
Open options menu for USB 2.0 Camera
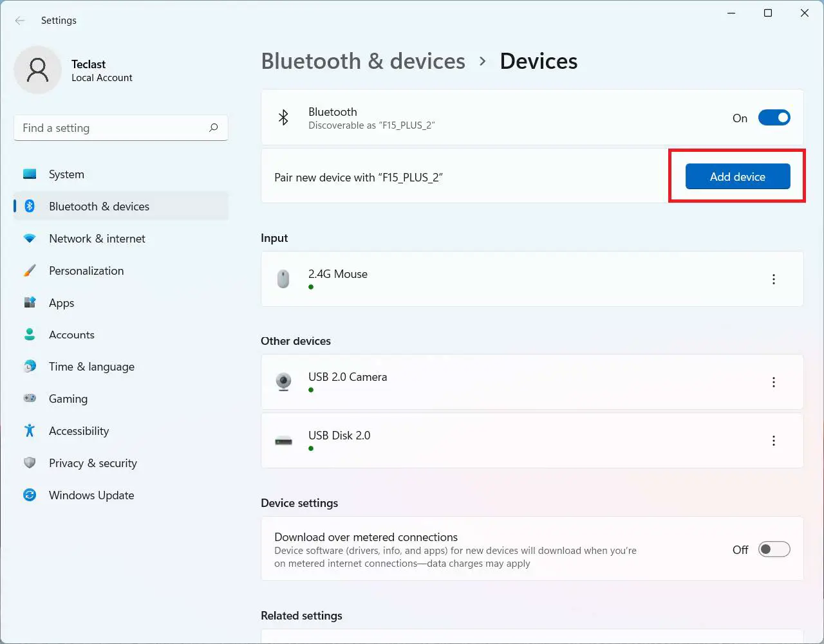point(774,382)
